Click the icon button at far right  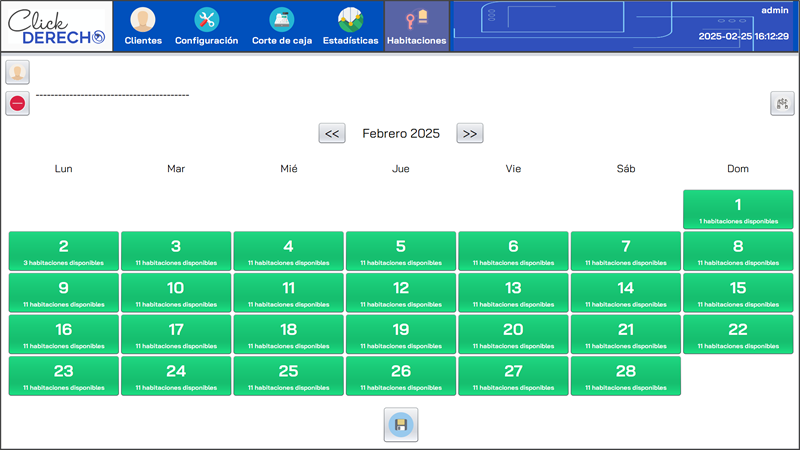click(x=782, y=103)
